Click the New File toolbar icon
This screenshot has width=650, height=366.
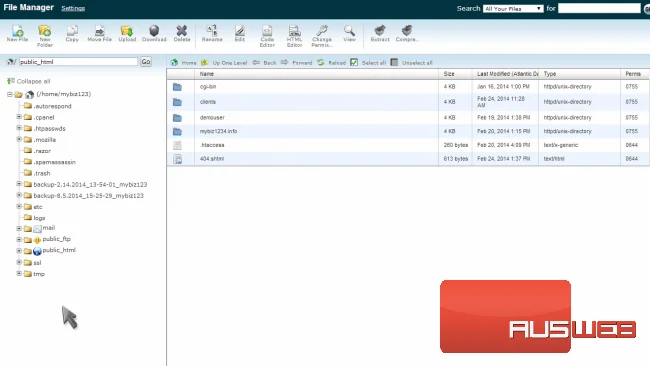17,33
